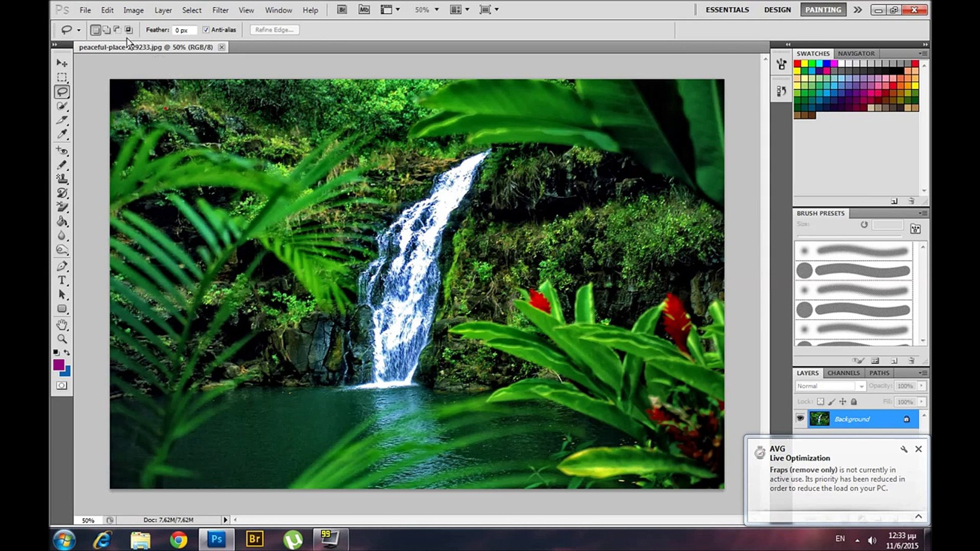Uncheck the Anti-alias checkbox
The image size is (980, 551).
pyautogui.click(x=206, y=30)
